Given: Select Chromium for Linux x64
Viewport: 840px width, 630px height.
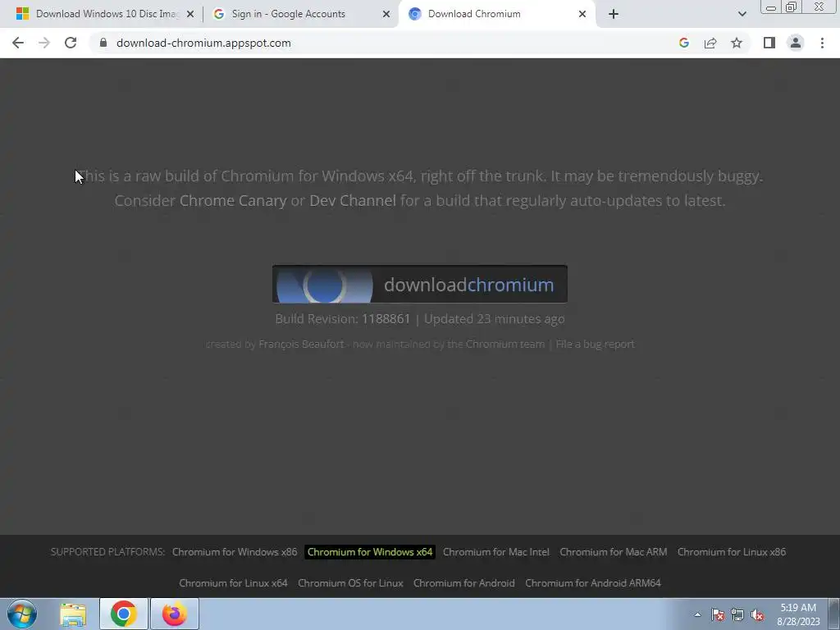Looking at the screenshot, I should point(233,583).
